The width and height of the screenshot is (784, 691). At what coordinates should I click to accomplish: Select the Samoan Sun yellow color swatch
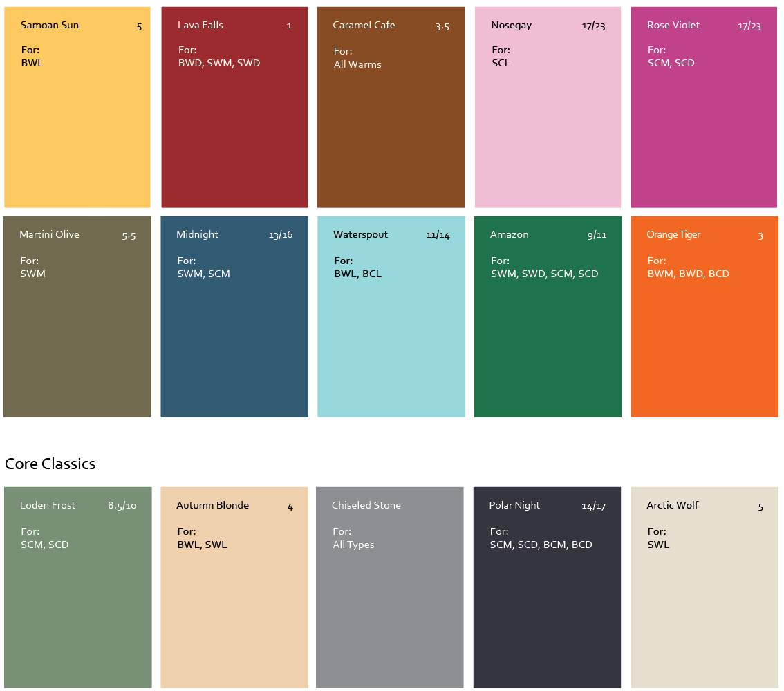click(77, 107)
